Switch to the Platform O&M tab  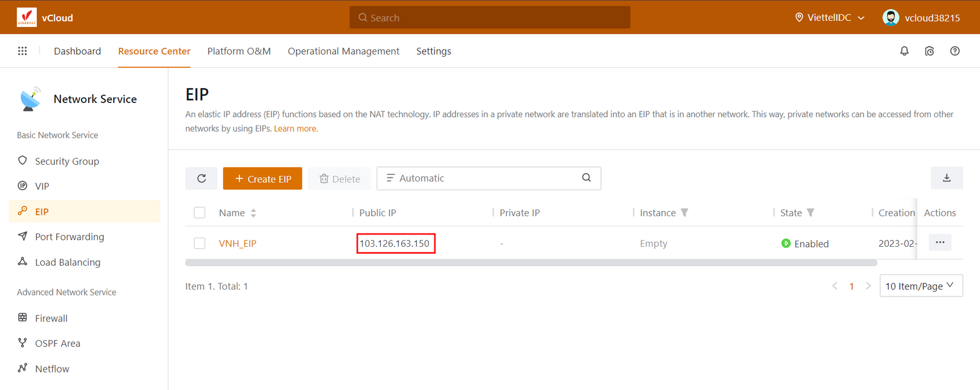point(238,51)
